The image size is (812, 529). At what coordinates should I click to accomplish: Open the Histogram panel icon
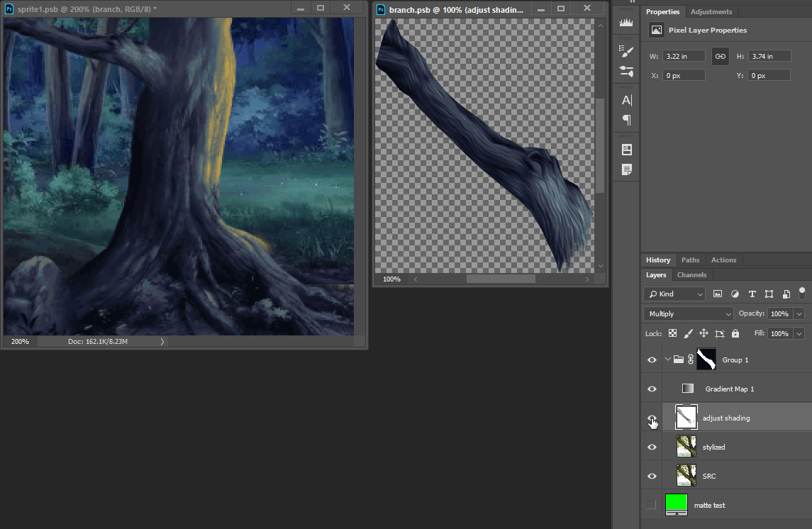pos(626,23)
